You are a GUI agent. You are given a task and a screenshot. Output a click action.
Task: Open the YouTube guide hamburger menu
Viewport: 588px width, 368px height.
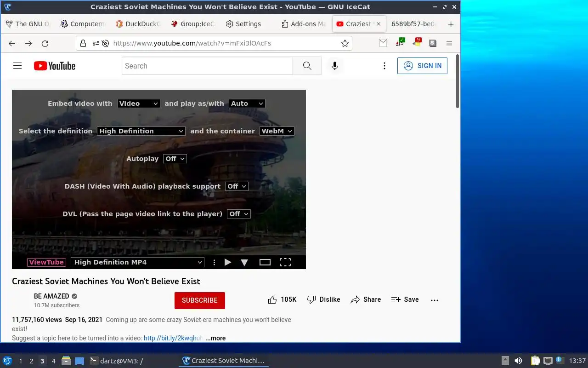[x=17, y=66]
